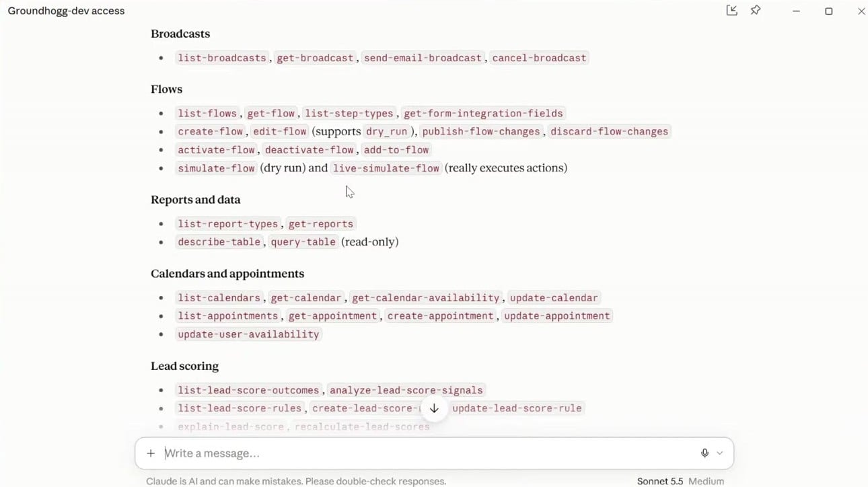868x487 pixels.
Task: Maximize the chat window
Action: pos(829,11)
